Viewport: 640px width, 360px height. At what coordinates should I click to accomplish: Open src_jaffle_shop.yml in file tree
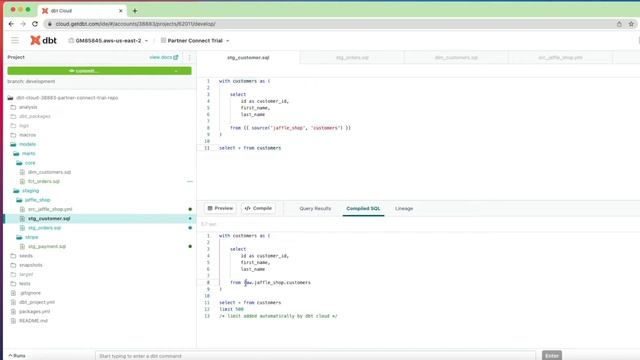(50, 209)
